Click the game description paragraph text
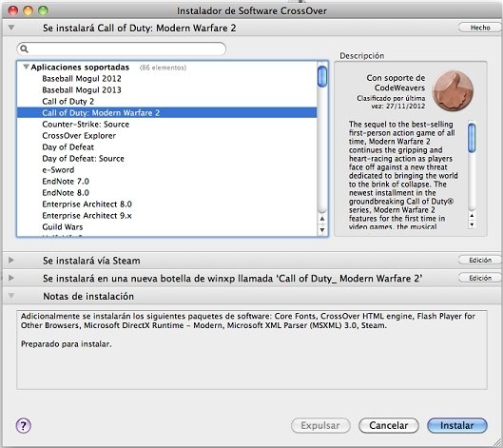The width and height of the screenshot is (503, 448). (x=403, y=175)
